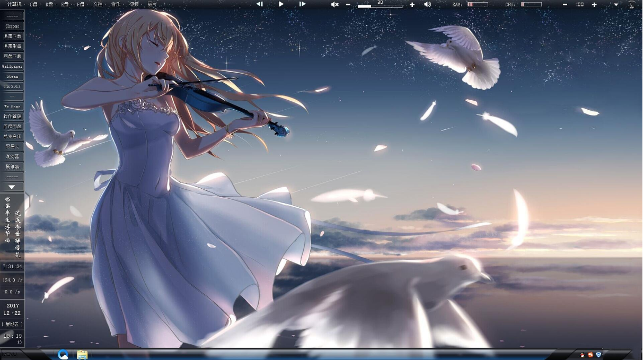Mute the audio with the crossed speaker icon
This screenshot has height=360, width=644.
pos(334,4)
